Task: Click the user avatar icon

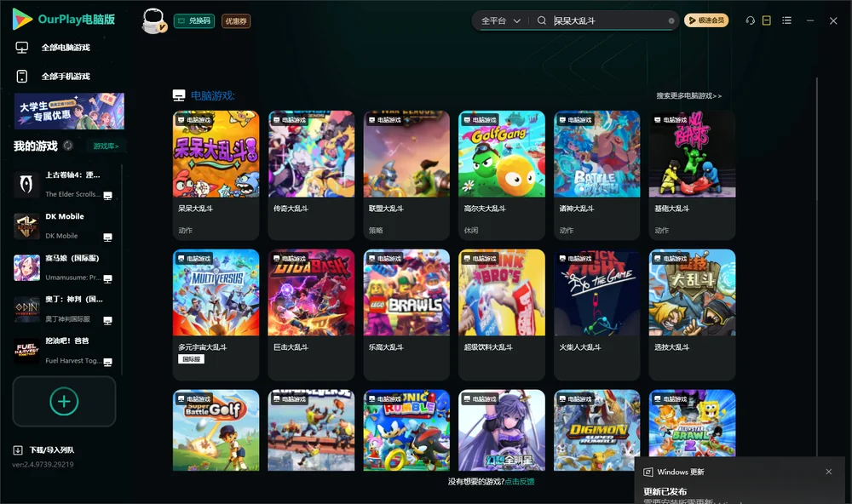Action: 154,21
